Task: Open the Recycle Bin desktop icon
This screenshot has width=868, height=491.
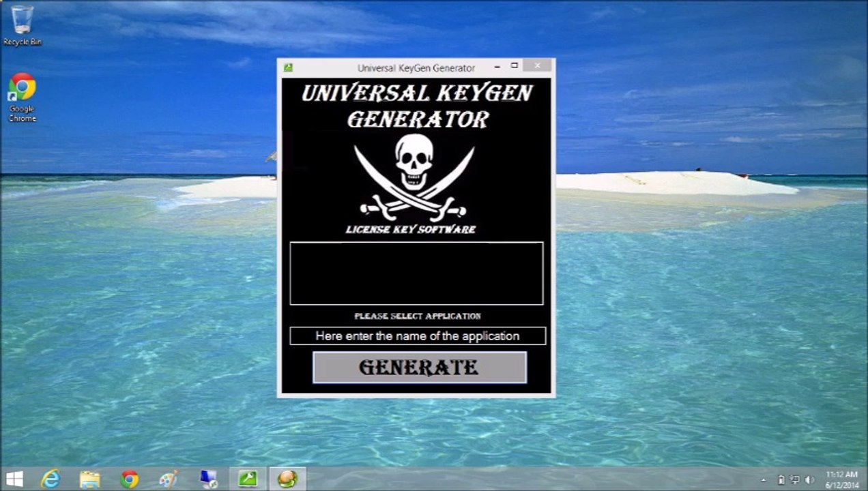Action: pyautogui.click(x=23, y=25)
